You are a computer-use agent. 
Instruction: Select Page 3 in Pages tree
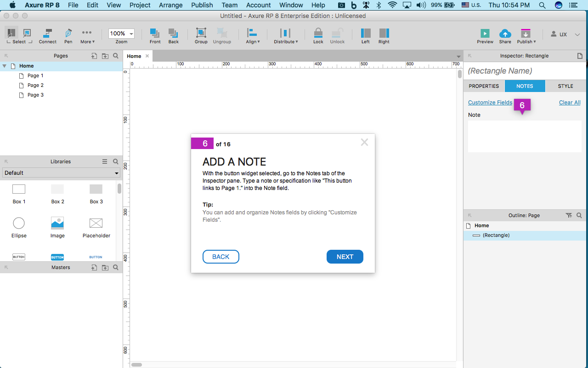35,95
